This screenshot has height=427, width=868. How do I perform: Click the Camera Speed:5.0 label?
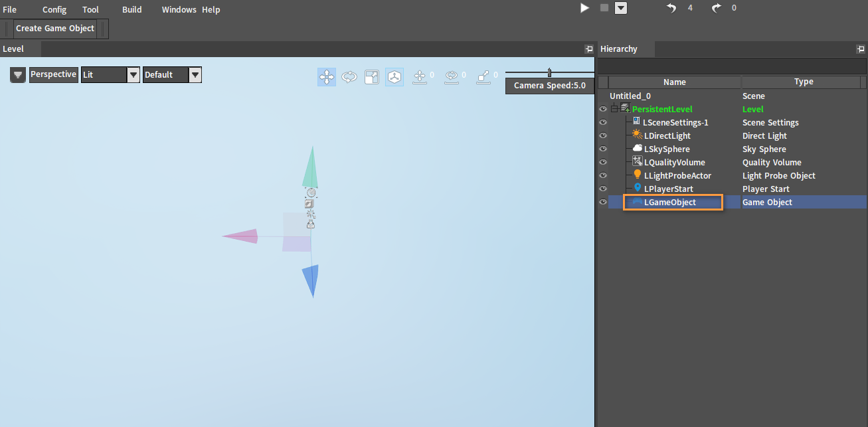(x=550, y=86)
